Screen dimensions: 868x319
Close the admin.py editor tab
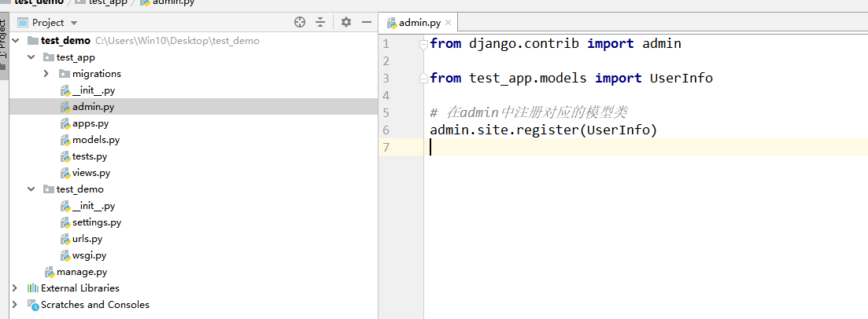pos(449,23)
